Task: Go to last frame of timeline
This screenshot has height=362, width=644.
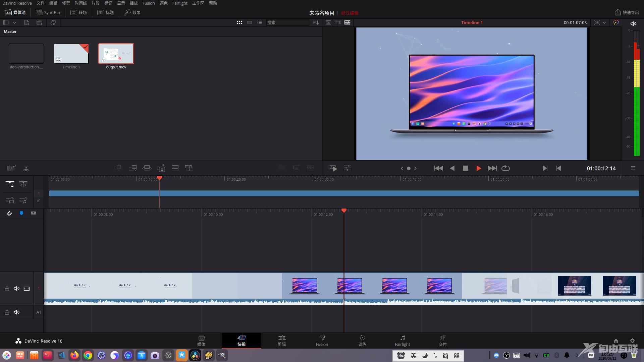Action: (492, 168)
